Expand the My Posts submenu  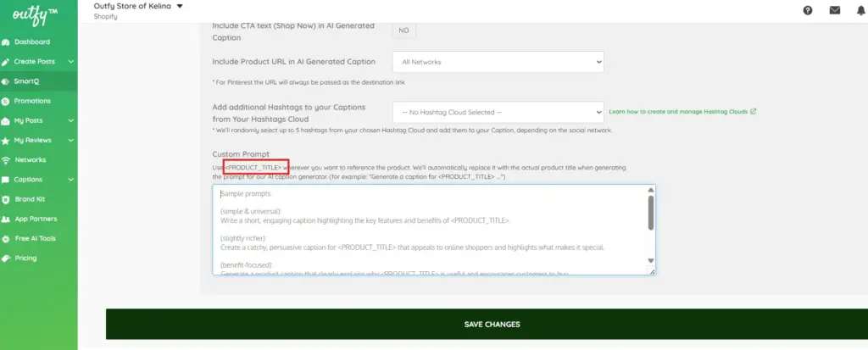pos(70,121)
